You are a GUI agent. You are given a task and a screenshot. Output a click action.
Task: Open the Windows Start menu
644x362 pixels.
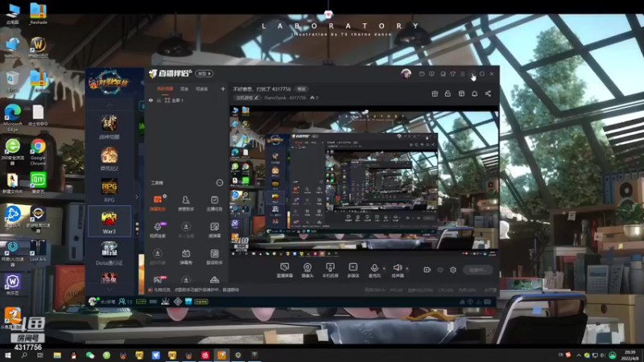point(8,355)
